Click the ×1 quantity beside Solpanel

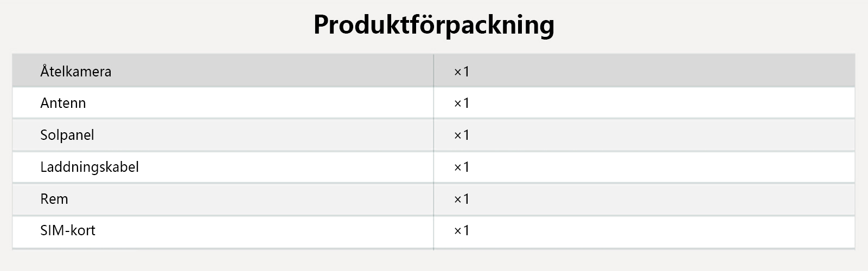461,135
